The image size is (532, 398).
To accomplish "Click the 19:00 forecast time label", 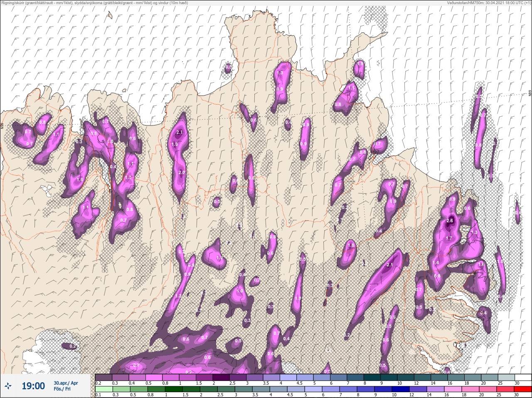I will (33, 386).
